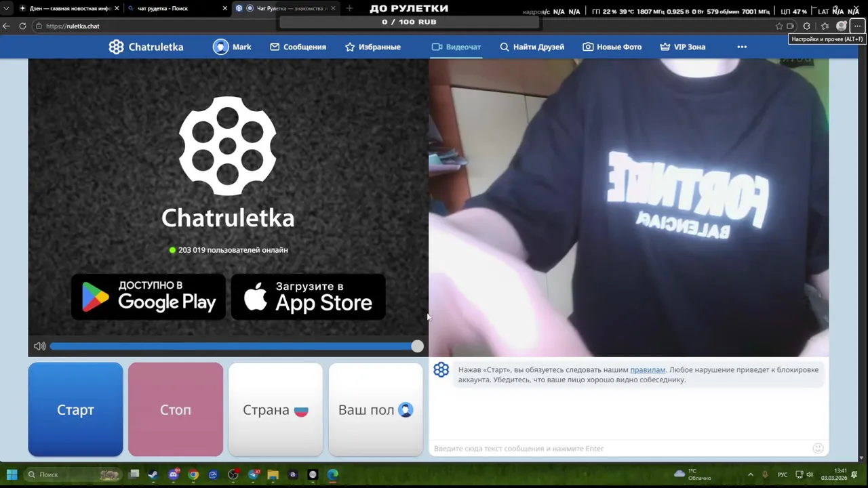Open Discord from the taskbar
Viewport: 868px width, 488px height.
(x=174, y=474)
